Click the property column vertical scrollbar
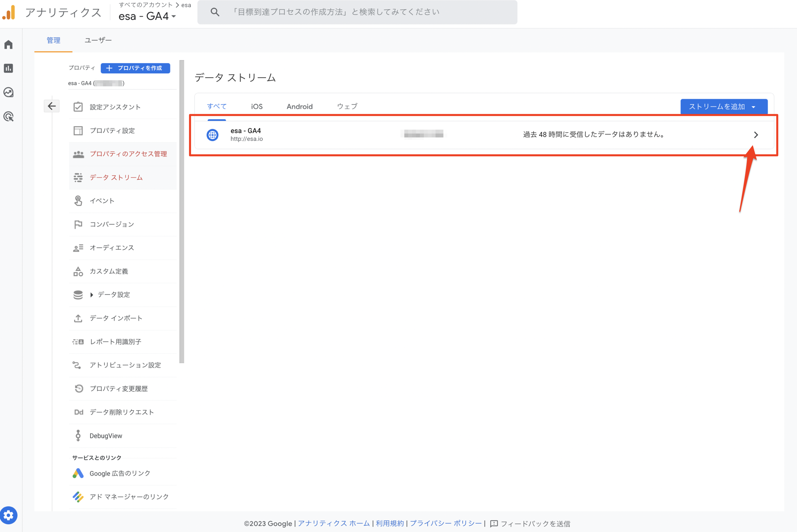797x532 pixels. (182, 212)
